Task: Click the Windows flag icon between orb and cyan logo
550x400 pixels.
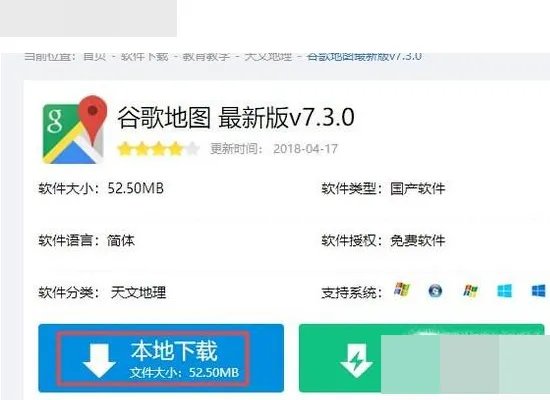Action: [470, 291]
